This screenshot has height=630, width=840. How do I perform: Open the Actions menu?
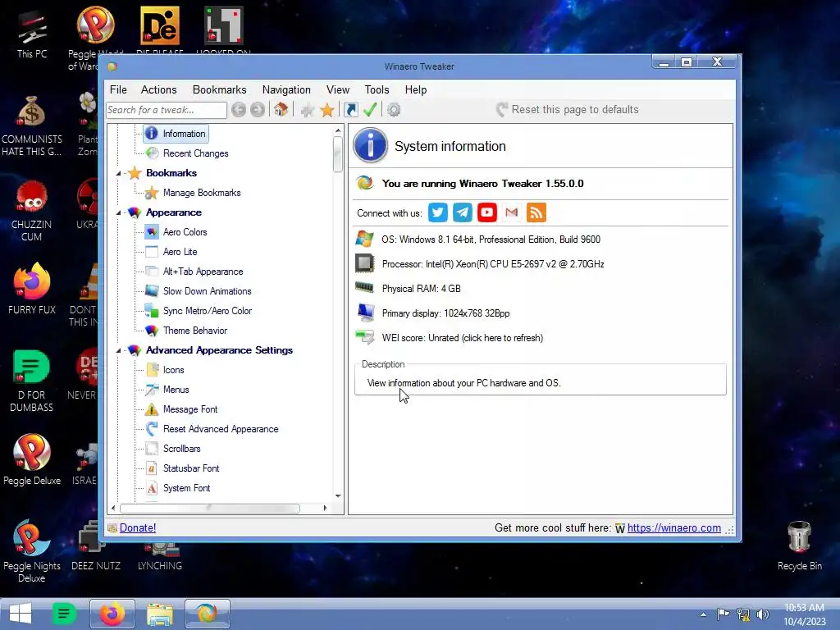pyautogui.click(x=158, y=89)
